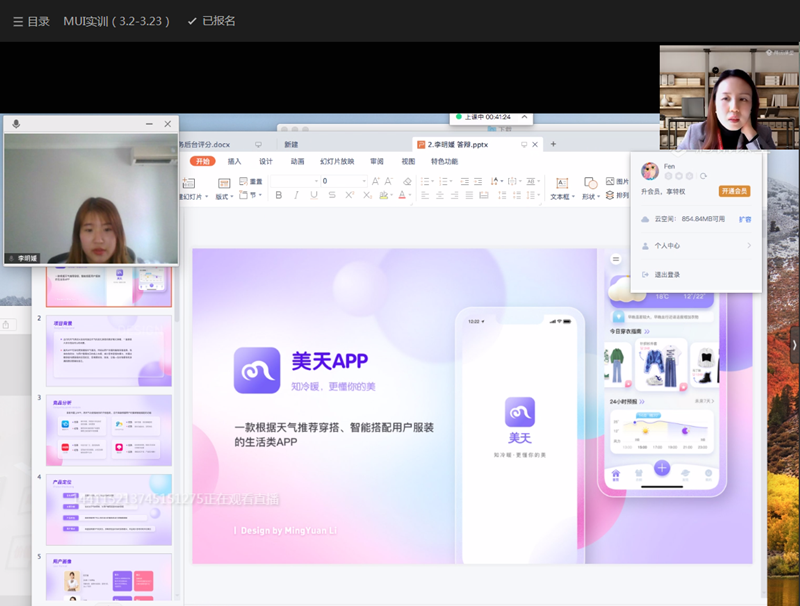Click Fen's owl avatar
The height and width of the screenshot is (606, 800).
coord(649,171)
